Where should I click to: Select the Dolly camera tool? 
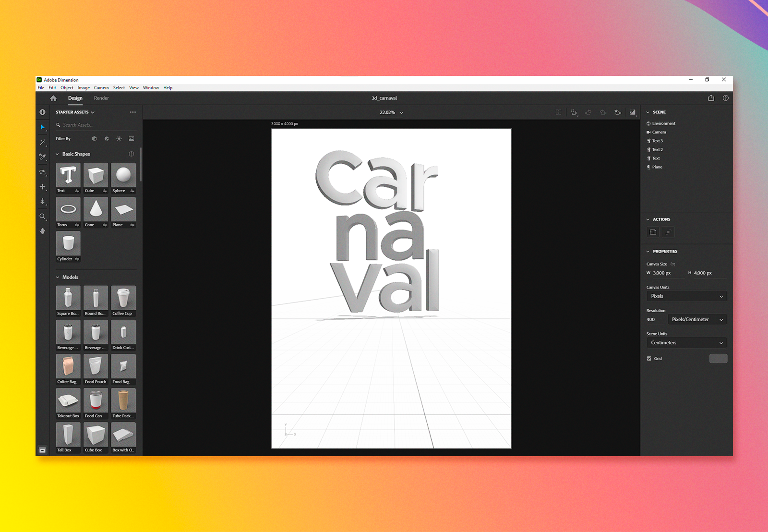(42, 202)
